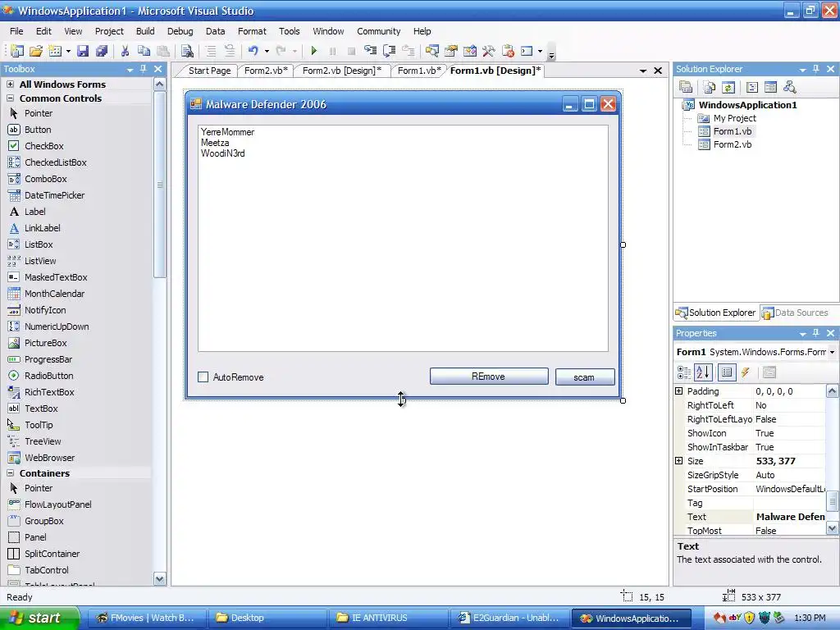Collapse Common Controls toolbox group
The width and height of the screenshot is (840, 630).
coord(10,98)
